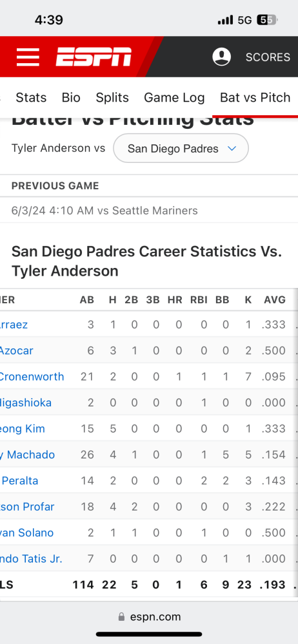298x644 pixels.
Task: Switch to the Bio tab
Action: [71, 97]
